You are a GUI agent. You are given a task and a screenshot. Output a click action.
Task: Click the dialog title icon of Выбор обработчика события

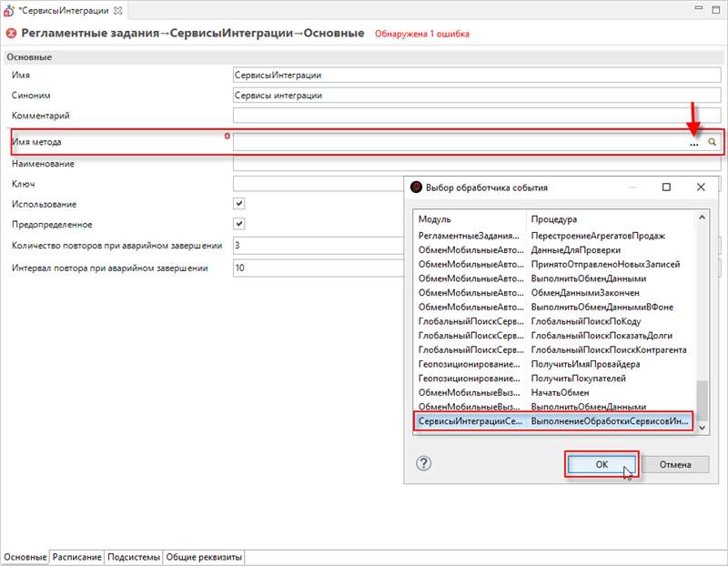coord(417,187)
